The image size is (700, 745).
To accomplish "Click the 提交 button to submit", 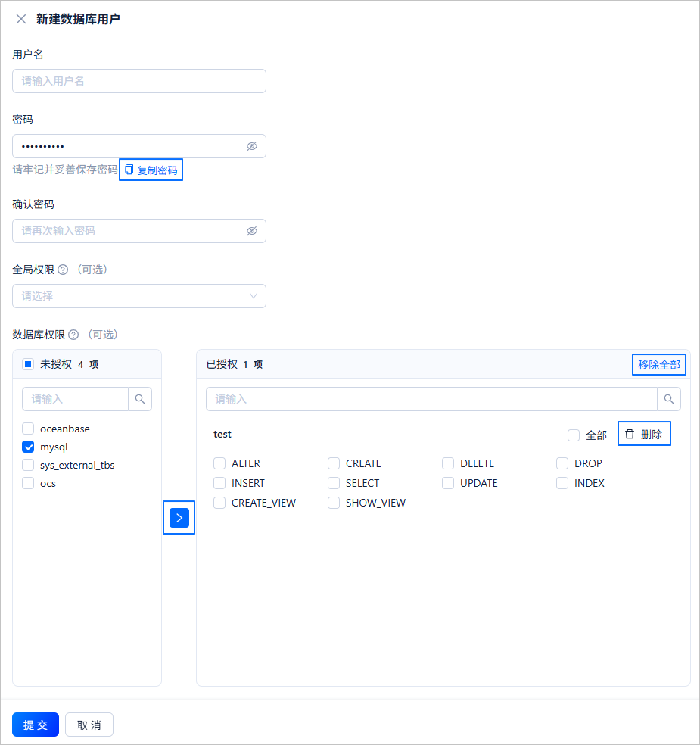I will tap(35, 725).
